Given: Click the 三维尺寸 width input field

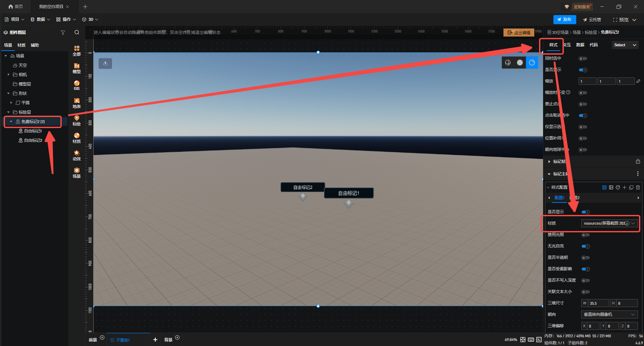Looking at the screenshot, I should pyautogui.click(x=598, y=303).
